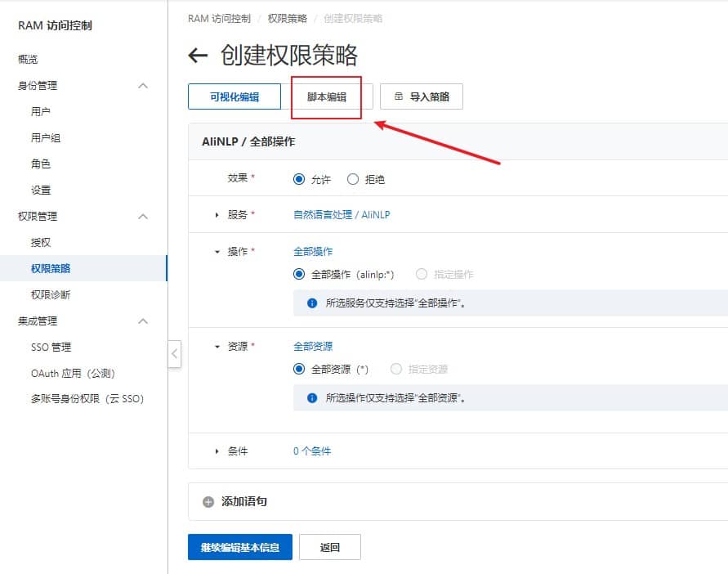Open 用户组 in the sidebar

click(x=46, y=138)
